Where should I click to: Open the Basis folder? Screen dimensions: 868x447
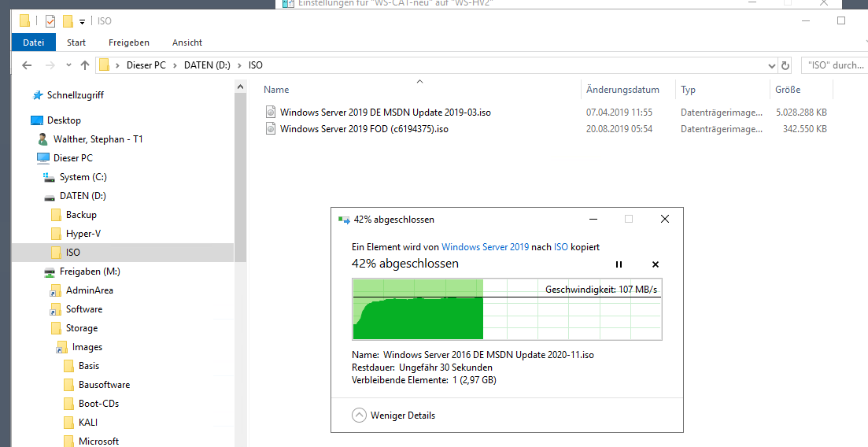point(89,366)
